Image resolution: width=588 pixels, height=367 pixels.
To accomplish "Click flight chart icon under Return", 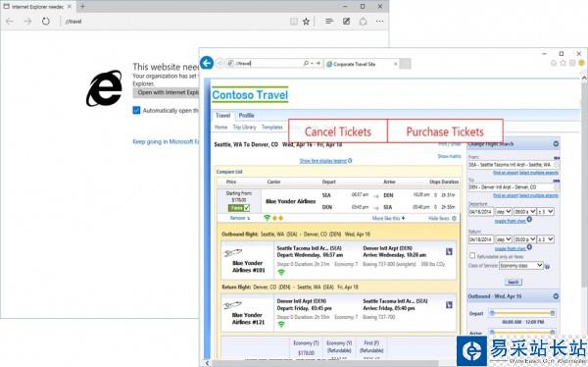I will [x=529, y=247].
